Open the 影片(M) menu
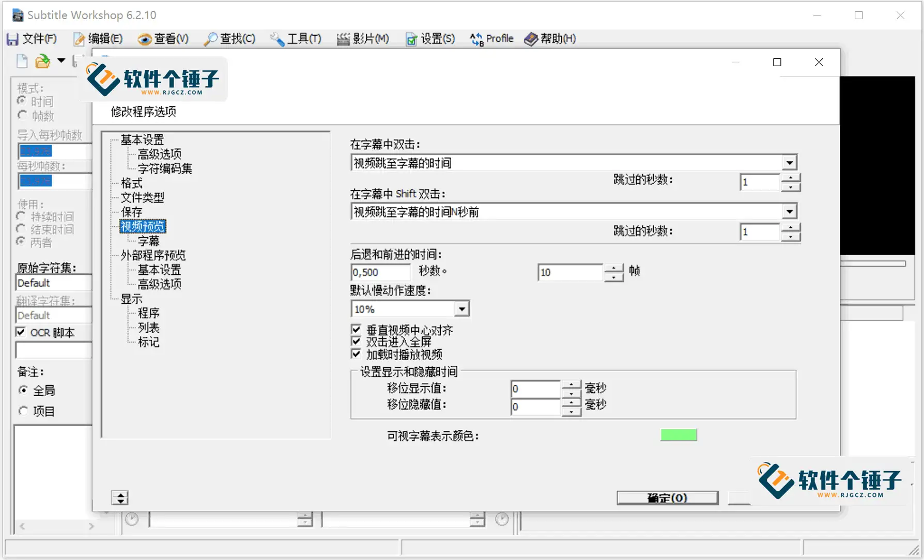 point(363,39)
